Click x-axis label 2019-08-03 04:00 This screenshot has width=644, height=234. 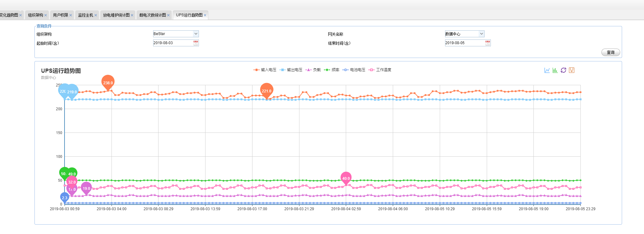point(112,209)
